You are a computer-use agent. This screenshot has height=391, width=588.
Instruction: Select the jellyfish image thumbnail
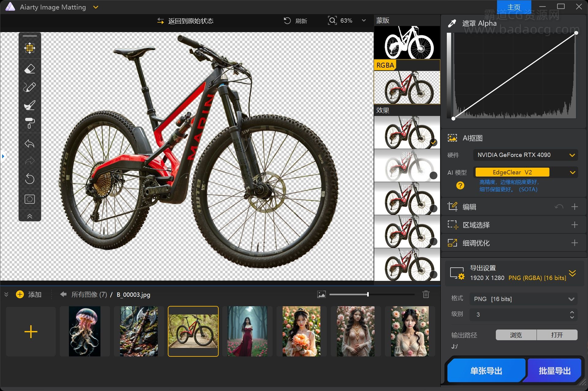point(85,331)
